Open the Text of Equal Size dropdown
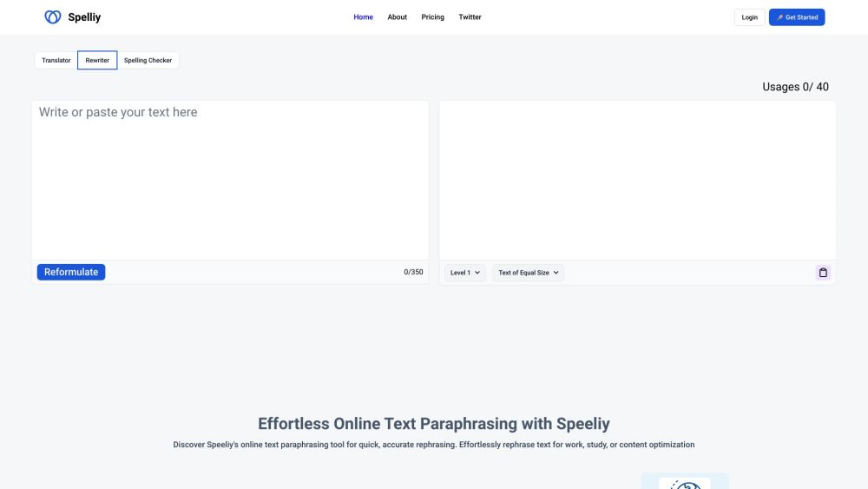The width and height of the screenshot is (868, 489). coord(529,273)
